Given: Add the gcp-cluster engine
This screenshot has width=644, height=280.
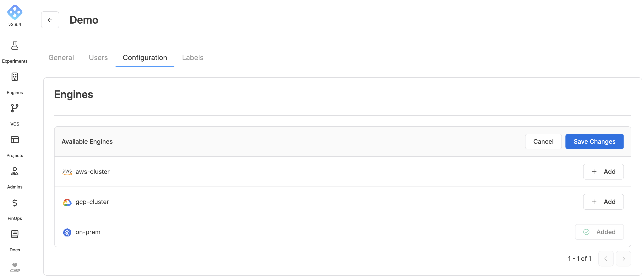Looking at the screenshot, I should [x=603, y=202].
